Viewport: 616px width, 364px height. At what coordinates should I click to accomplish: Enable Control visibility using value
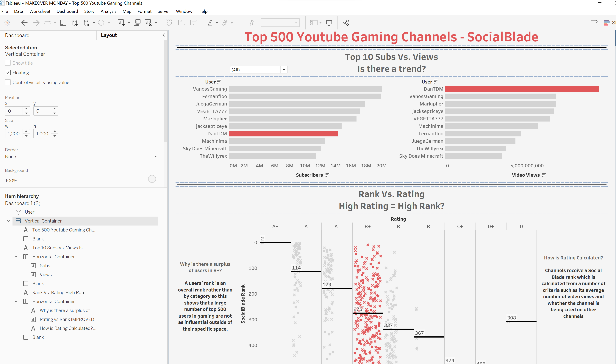pyautogui.click(x=8, y=82)
